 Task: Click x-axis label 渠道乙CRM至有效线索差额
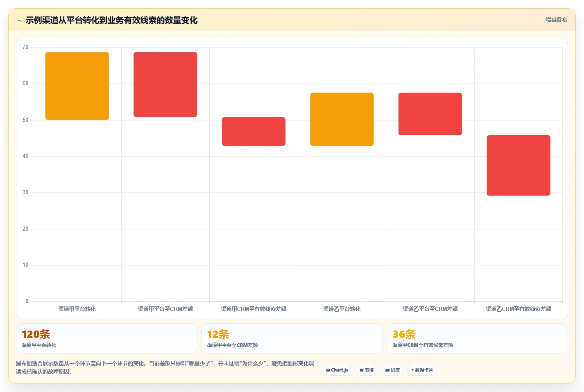tap(518, 309)
